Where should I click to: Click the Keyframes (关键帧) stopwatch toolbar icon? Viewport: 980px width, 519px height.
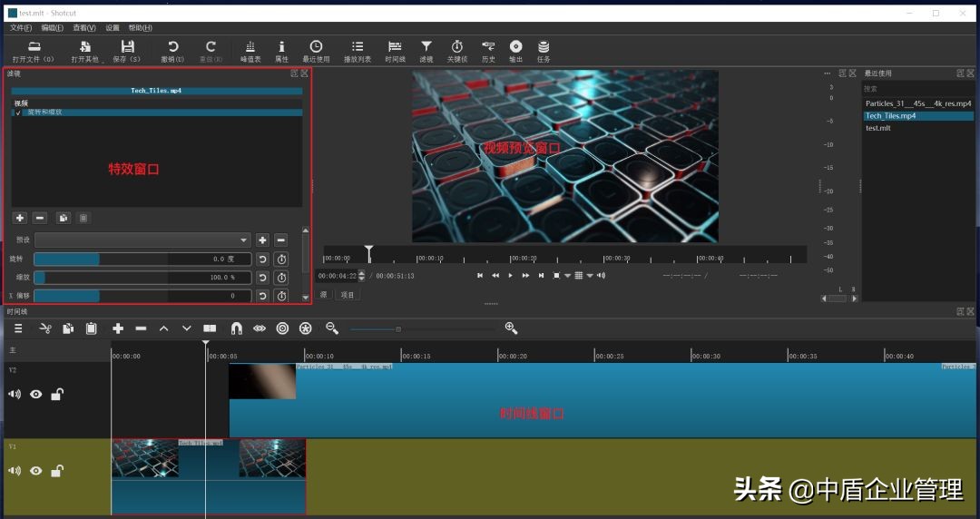456,50
